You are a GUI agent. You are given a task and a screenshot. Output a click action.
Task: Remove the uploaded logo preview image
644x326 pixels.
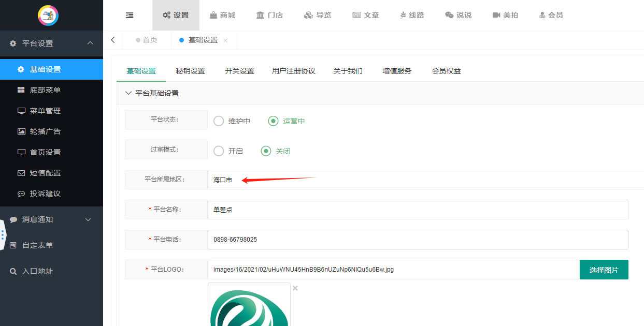point(295,288)
